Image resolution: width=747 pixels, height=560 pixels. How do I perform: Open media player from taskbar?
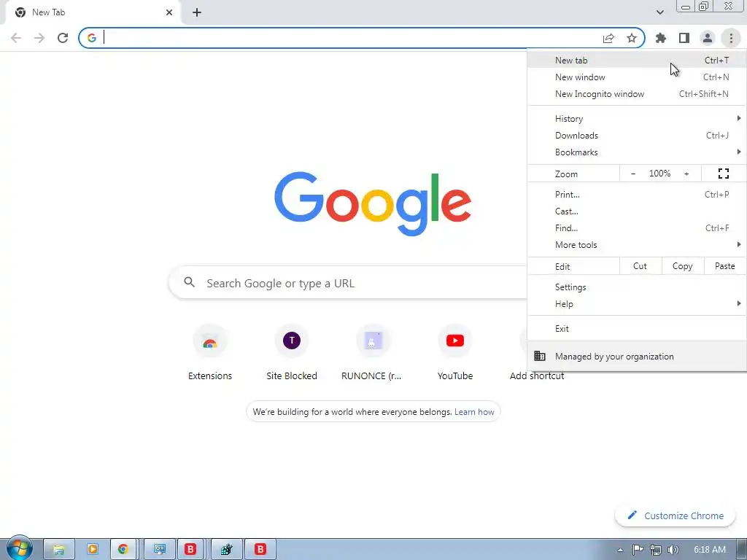(x=93, y=550)
